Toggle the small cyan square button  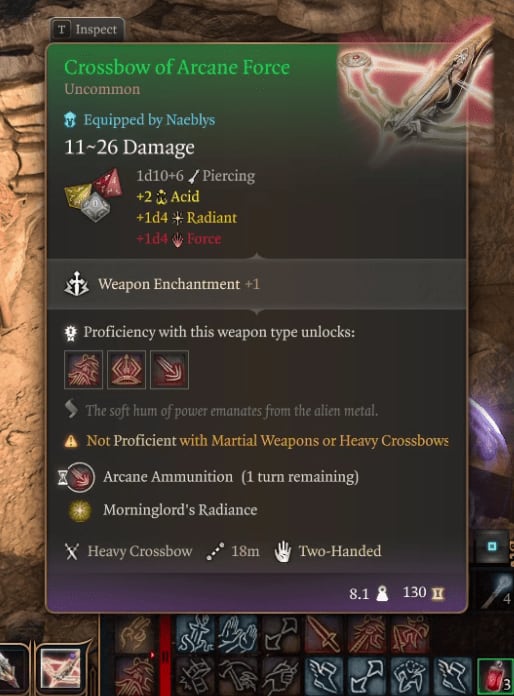pyautogui.click(x=491, y=546)
